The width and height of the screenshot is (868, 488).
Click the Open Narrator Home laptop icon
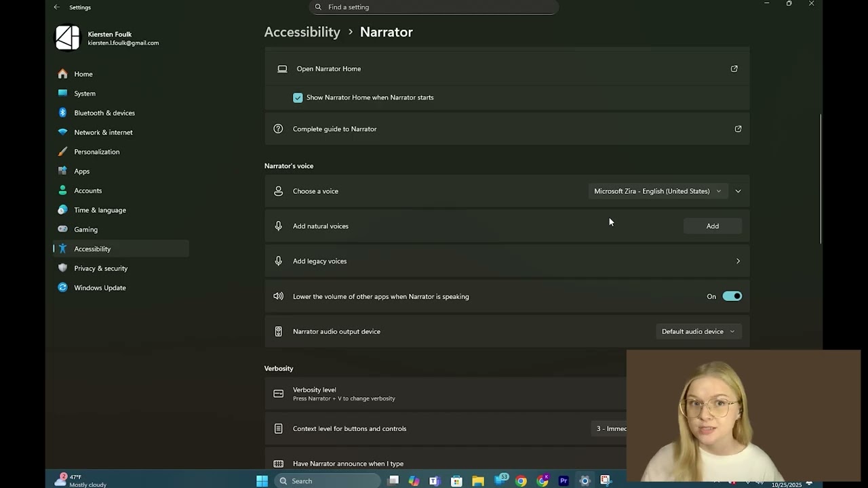(x=282, y=68)
